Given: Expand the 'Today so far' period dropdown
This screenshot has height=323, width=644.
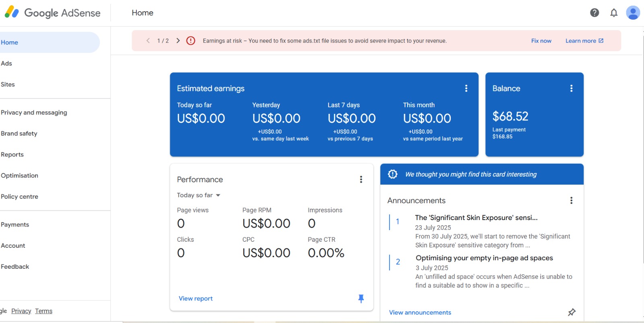Looking at the screenshot, I should [199, 195].
